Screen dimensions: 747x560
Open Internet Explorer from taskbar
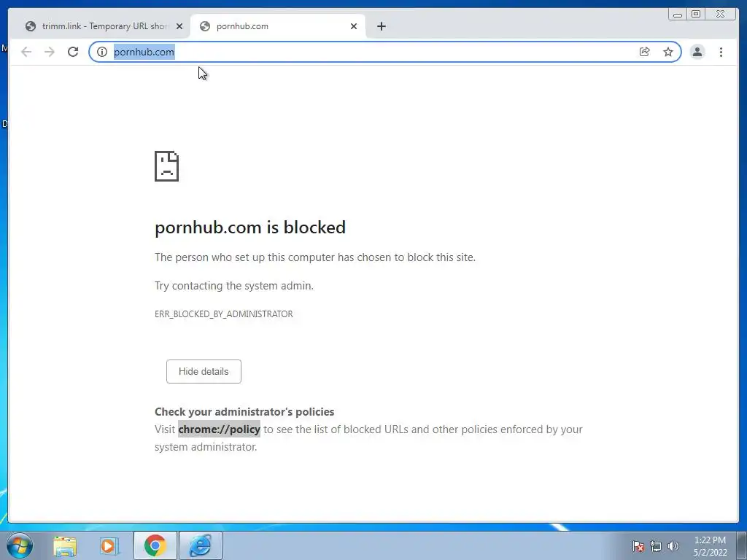(x=200, y=545)
